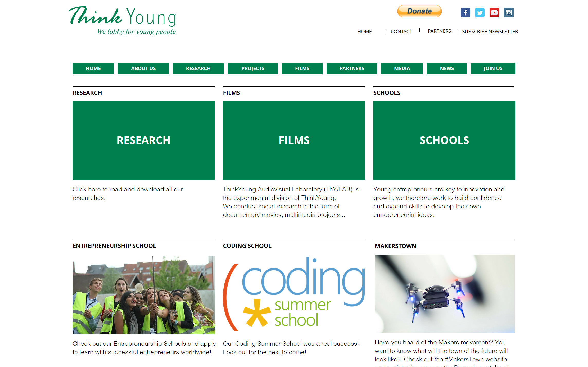Click the large green FILMS tile

click(294, 140)
